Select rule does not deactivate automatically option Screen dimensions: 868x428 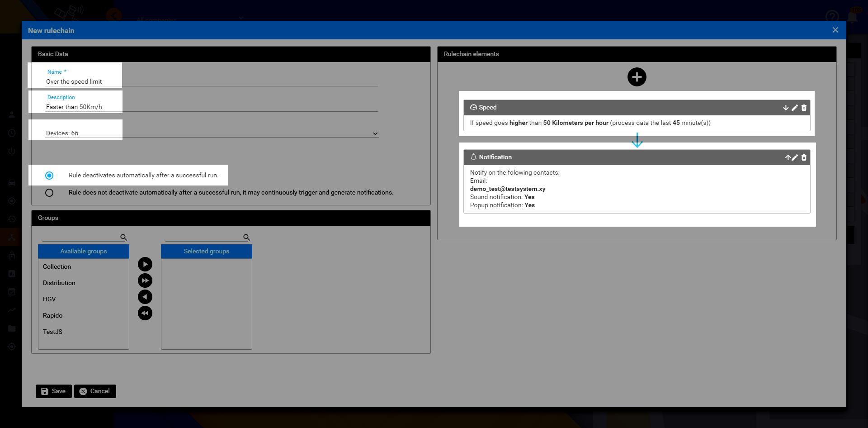click(49, 193)
